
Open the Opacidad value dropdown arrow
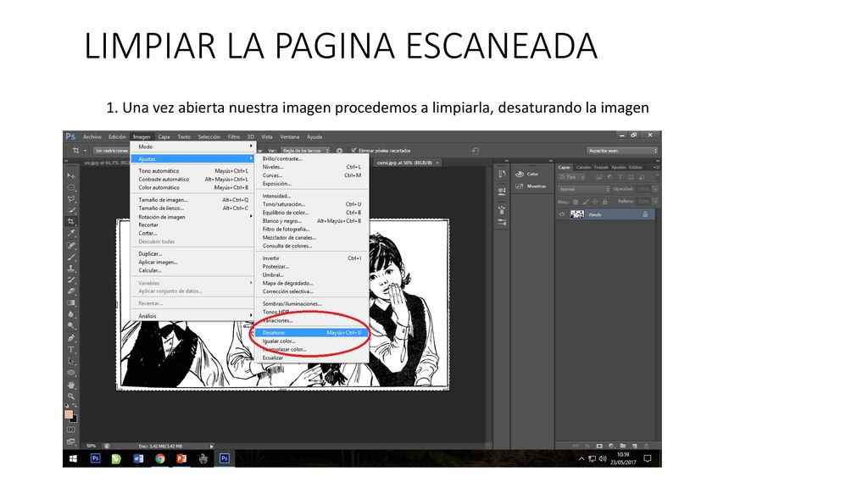click(655, 189)
